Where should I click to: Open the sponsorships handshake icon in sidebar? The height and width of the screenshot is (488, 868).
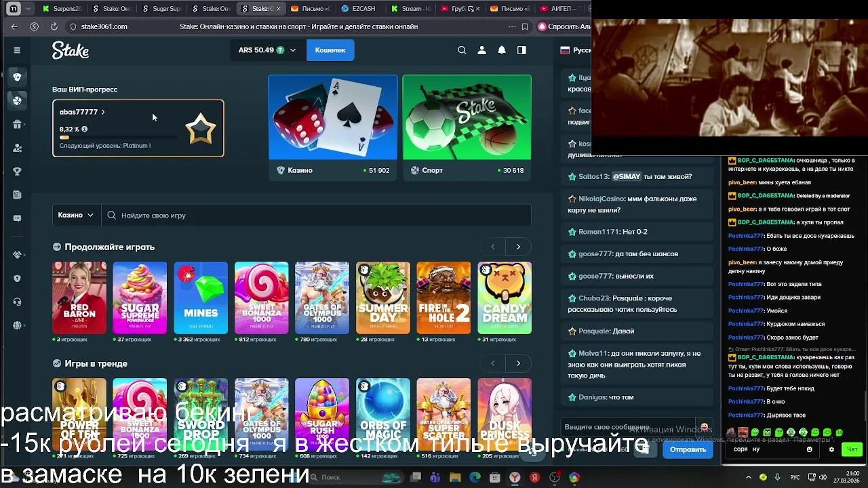click(17, 255)
